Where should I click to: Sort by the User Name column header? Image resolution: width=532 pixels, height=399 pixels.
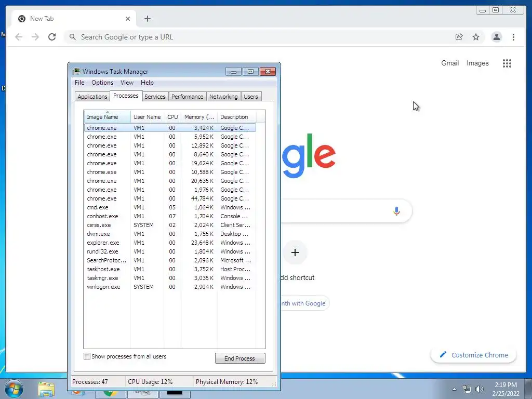point(147,117)
